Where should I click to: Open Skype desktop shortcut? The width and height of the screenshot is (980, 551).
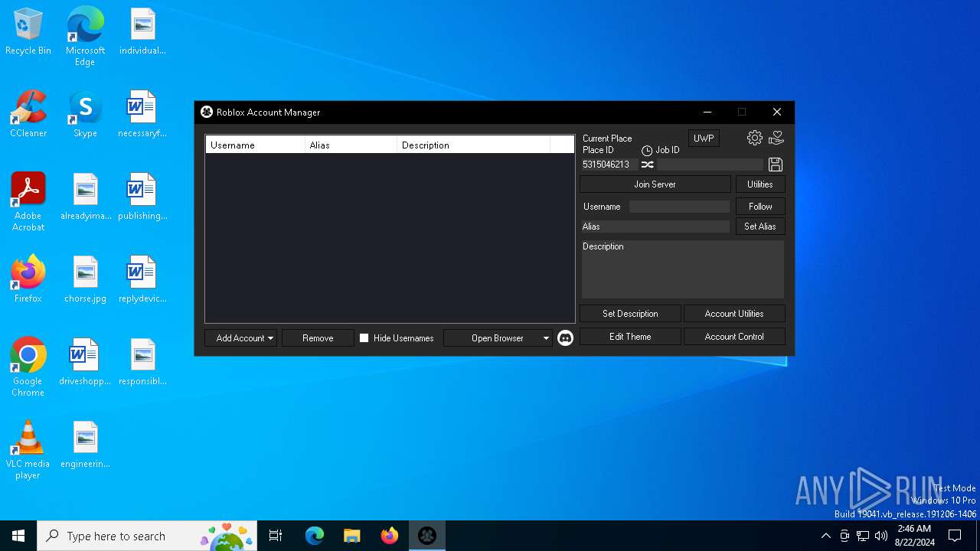[x=85, y=114]
